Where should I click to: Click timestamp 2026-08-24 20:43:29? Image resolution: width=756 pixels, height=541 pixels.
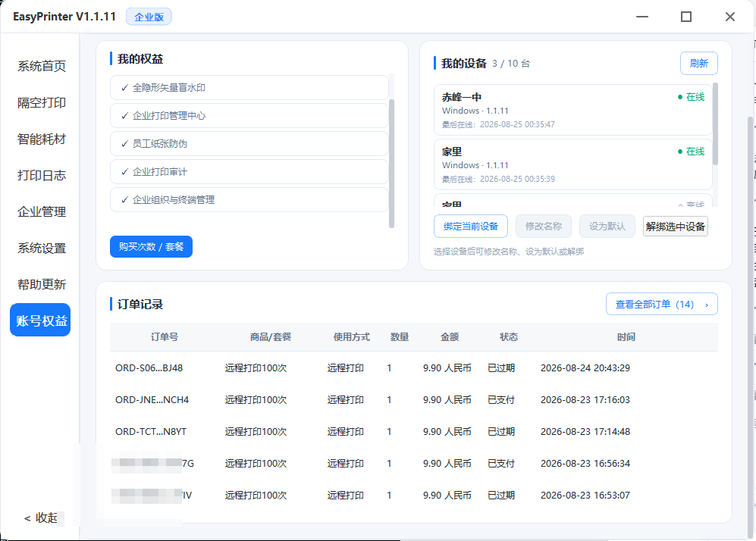click(585, 368)
